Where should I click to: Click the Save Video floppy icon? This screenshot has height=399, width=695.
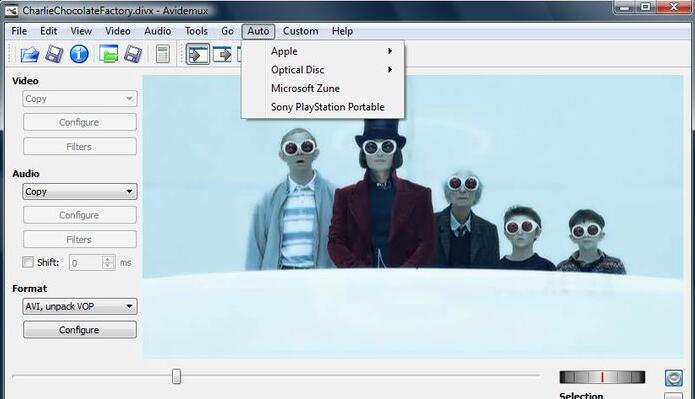click(x=54, y=55)
